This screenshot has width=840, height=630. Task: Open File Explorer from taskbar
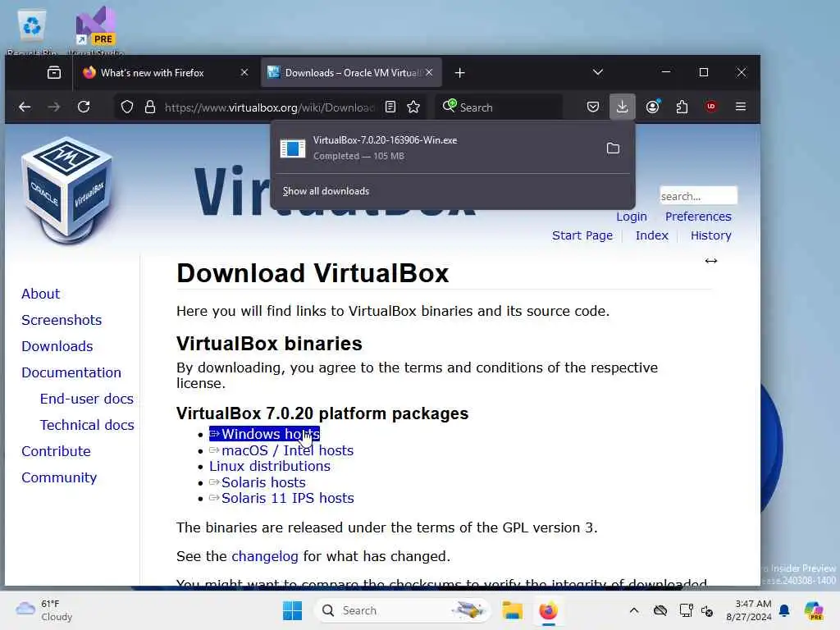tap(512, 610)
